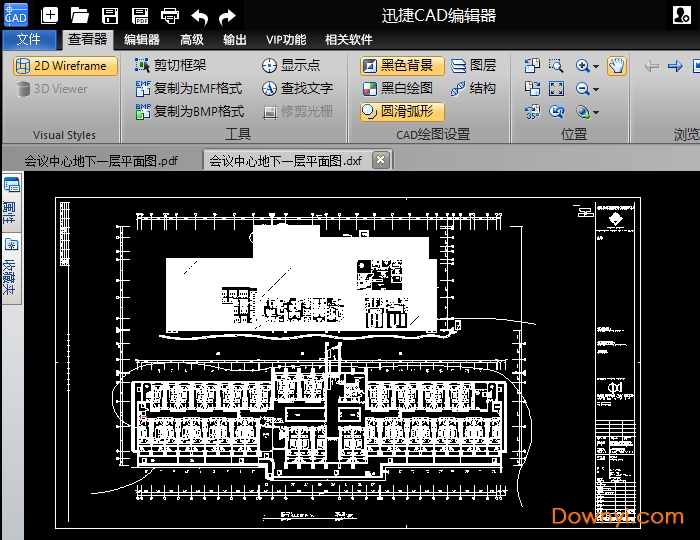Select the pan hand tool
This screenshot has height=540, width=700.
click(617, 66)
